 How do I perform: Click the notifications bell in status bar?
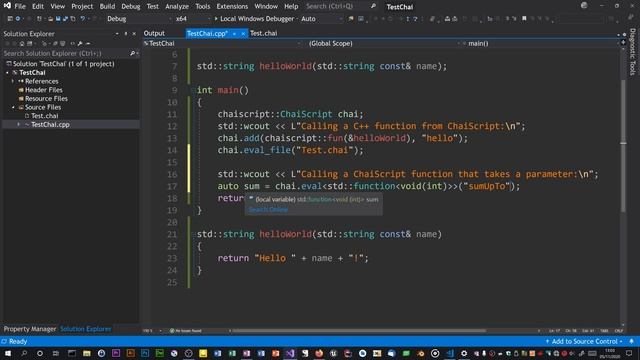coord(631,341)
